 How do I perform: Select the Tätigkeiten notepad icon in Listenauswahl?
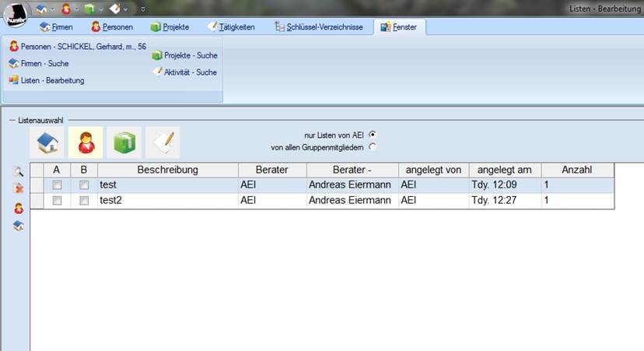[x=163, y=142]
